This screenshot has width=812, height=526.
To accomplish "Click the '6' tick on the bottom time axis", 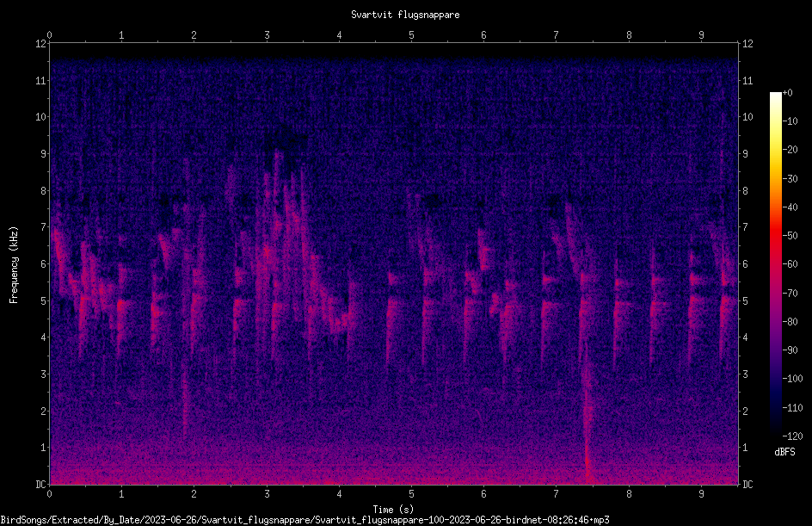I will [483, 494].
